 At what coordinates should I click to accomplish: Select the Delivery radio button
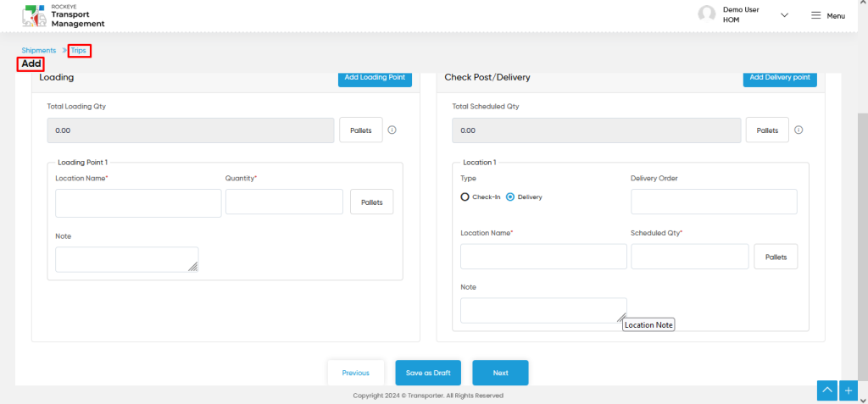(x=510, y=197)
